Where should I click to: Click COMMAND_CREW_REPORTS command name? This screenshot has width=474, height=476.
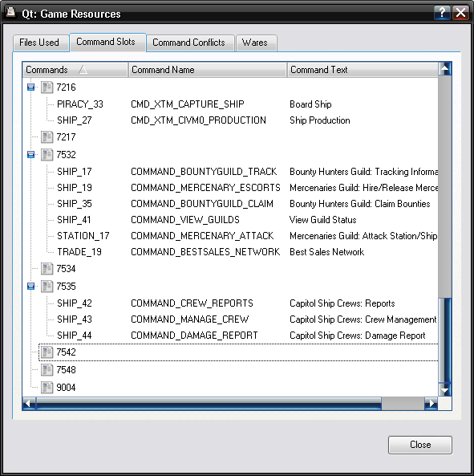click(192, 303)
